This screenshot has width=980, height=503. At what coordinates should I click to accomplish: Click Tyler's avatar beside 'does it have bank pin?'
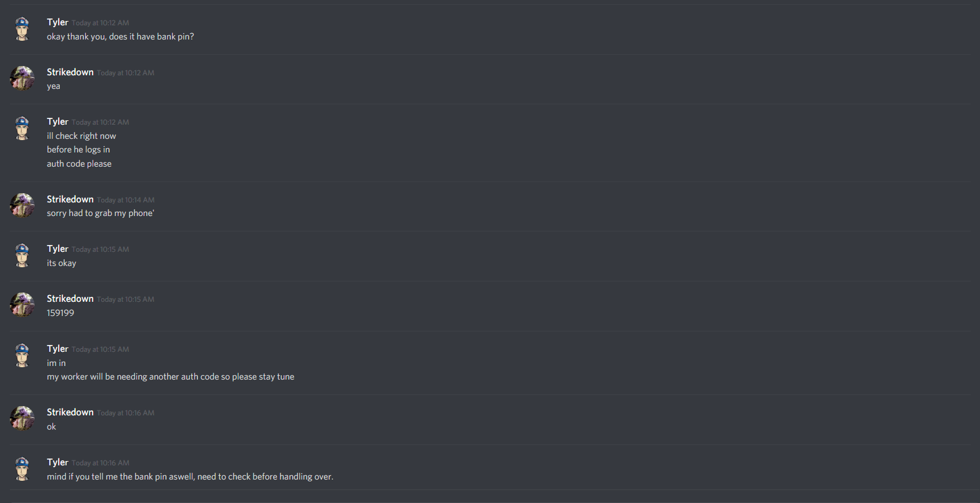pos(22,29)
